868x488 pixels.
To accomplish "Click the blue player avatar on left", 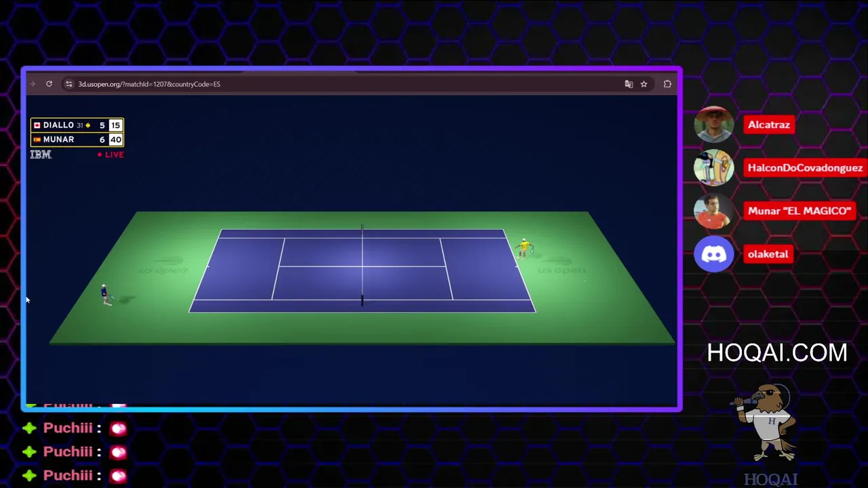I will 106,295.
